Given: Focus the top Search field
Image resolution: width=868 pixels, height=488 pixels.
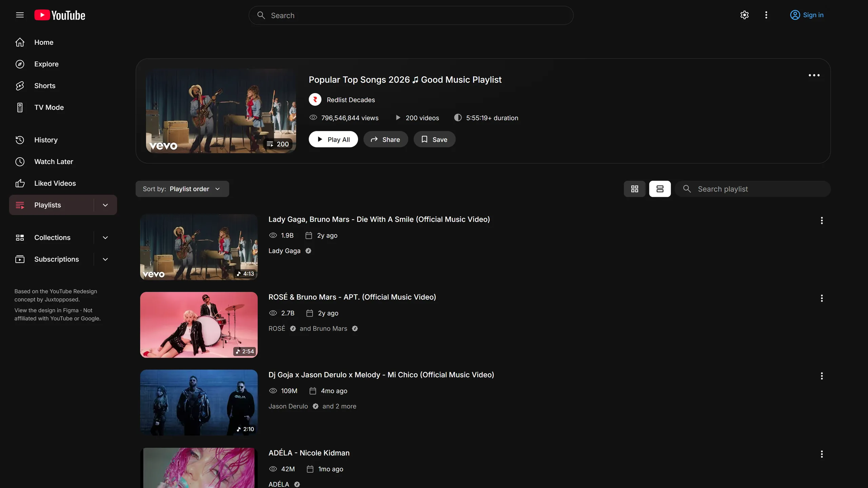Looking at the screenshot, I should 411,15.
